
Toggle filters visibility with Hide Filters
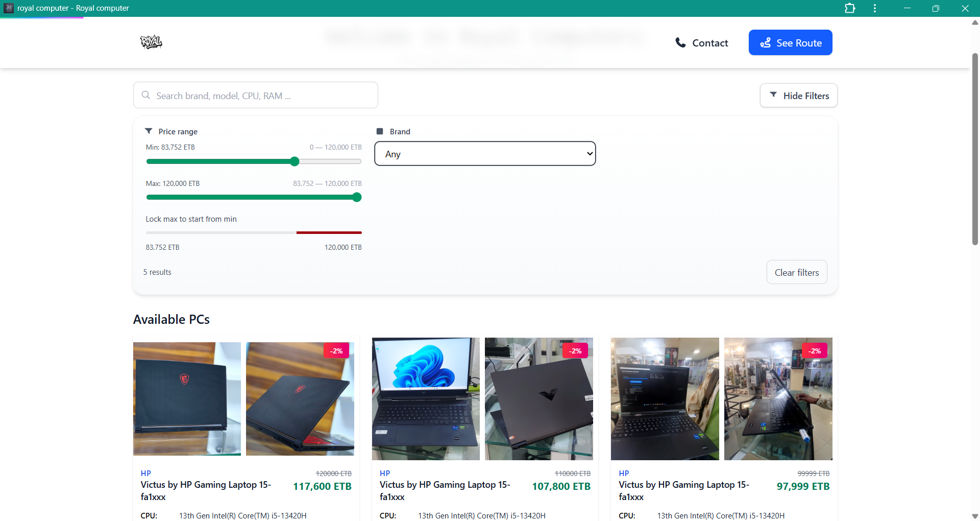[x=799, y=95]
